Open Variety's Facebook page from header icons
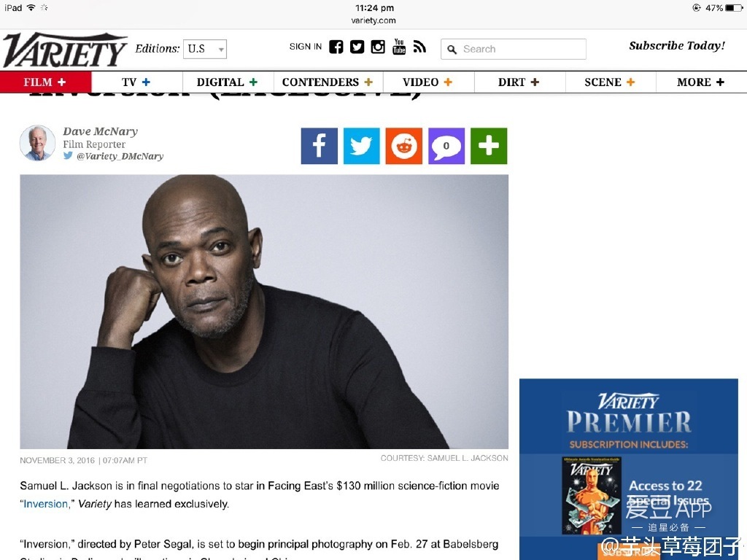The image size is (747, 560). tap(336, 47)
